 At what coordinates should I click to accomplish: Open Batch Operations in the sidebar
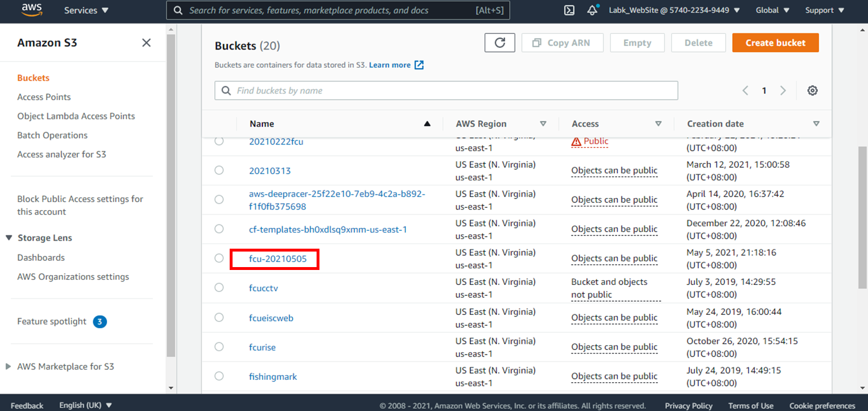tap(52, 135)
